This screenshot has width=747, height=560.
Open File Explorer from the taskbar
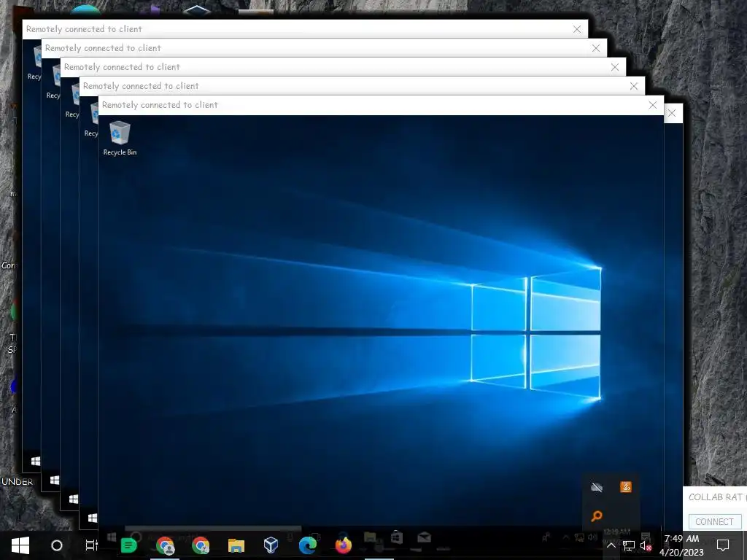coord(236,545)
